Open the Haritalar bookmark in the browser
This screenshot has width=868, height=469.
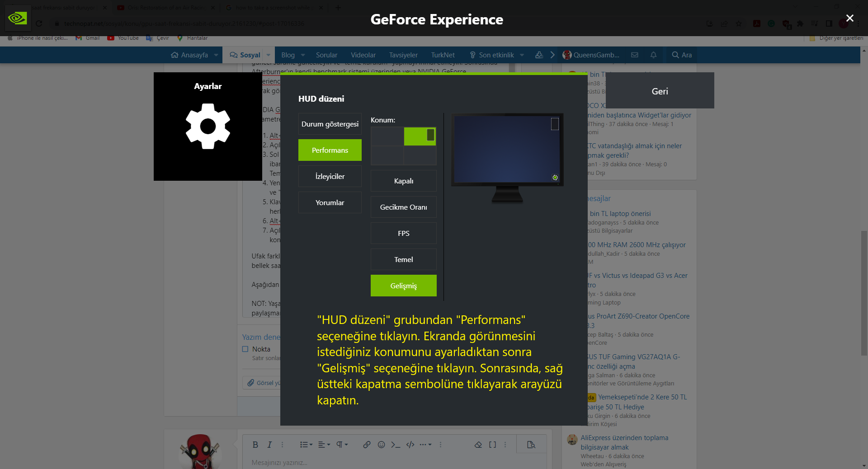192,38
